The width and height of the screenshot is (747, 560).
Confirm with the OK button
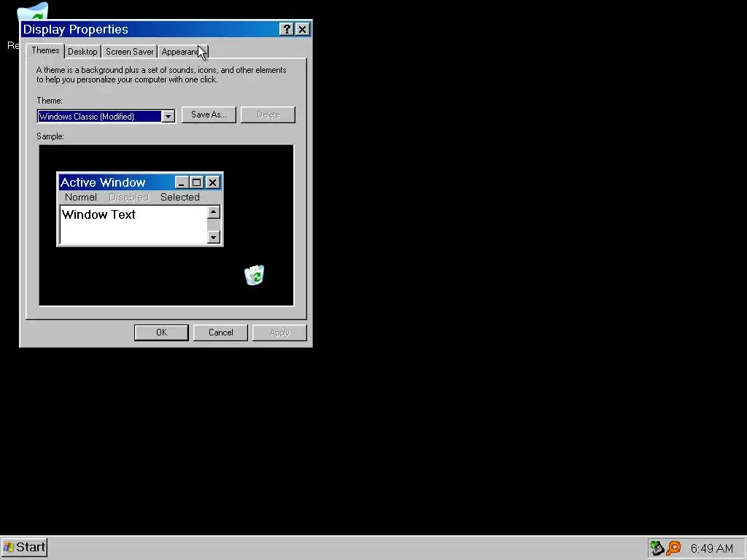[x=161, y=332]
